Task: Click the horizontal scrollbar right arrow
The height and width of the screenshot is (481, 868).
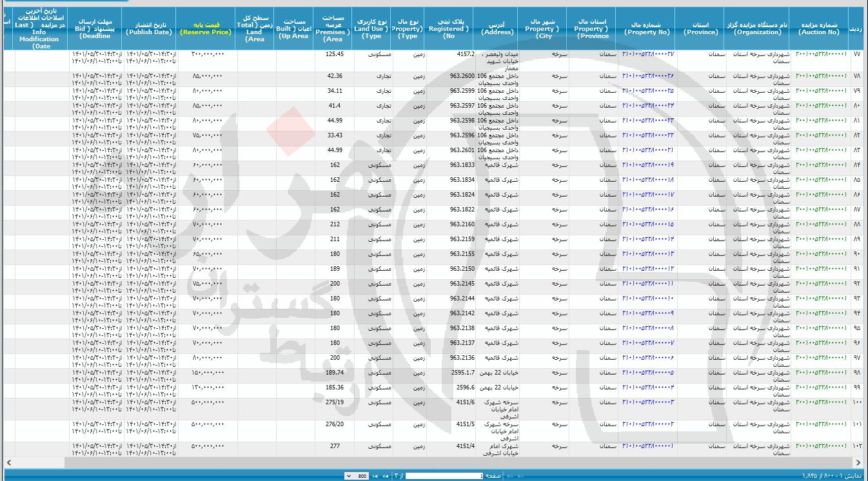Action: click(859, 463)
